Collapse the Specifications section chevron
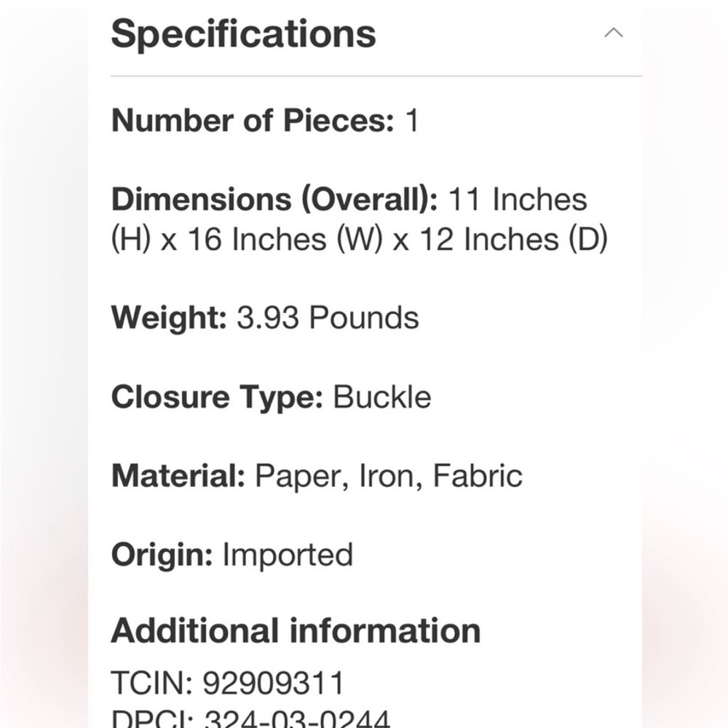 [x=614, y=33]
